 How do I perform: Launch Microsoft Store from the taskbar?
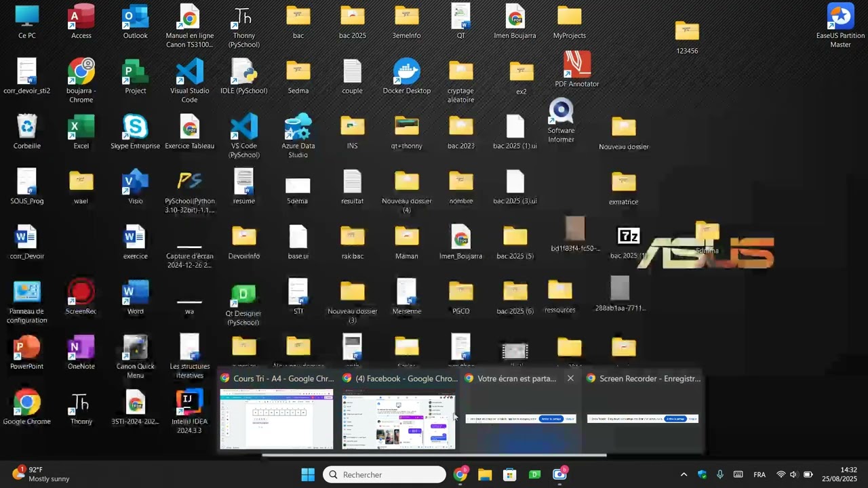point(510,474)
